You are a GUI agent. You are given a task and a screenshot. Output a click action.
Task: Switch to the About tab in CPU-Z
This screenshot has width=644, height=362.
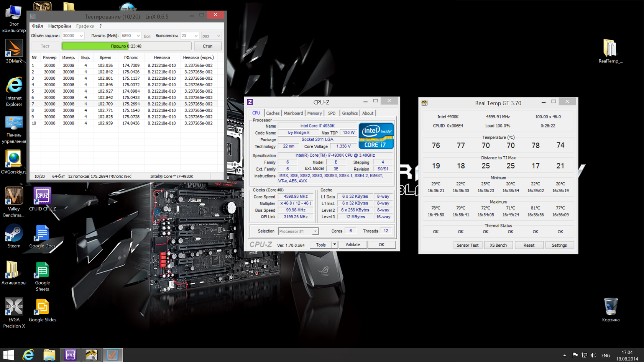(368, 113)
